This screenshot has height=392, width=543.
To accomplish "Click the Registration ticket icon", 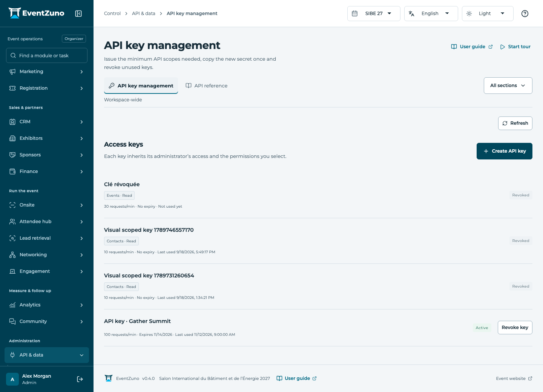I will point(12,88).
